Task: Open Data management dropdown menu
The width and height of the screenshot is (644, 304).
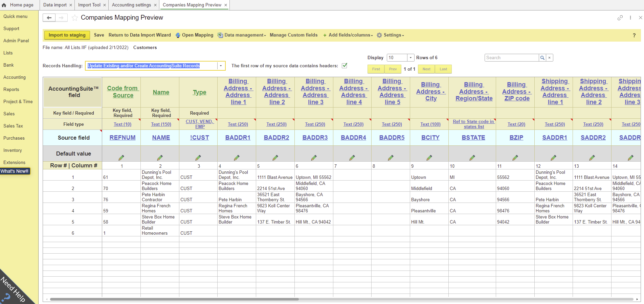Action: click(x=242, y=35)
